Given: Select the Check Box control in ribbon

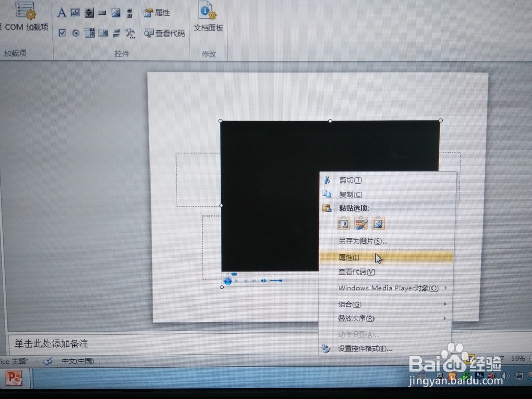Looking at the screenshot, I should [62, 33].
